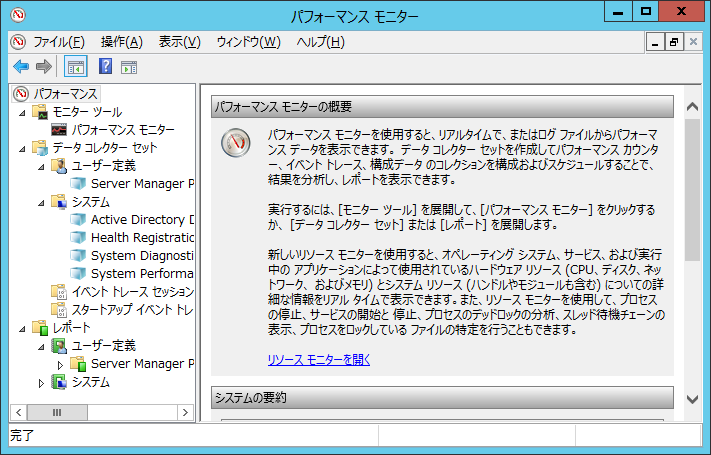Click the Back arrow toolbar icon
Screen dimensions: 711x455
[x=21, y=67]
